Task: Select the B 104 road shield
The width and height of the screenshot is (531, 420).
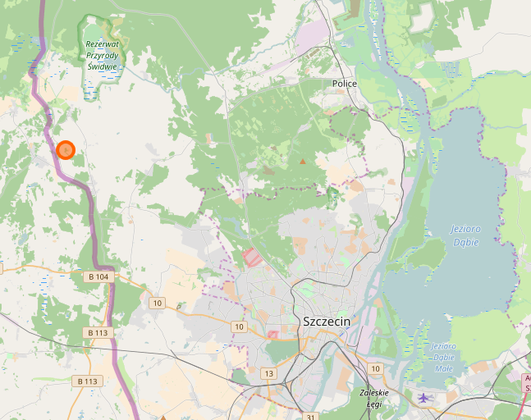Action: point(98,276)
